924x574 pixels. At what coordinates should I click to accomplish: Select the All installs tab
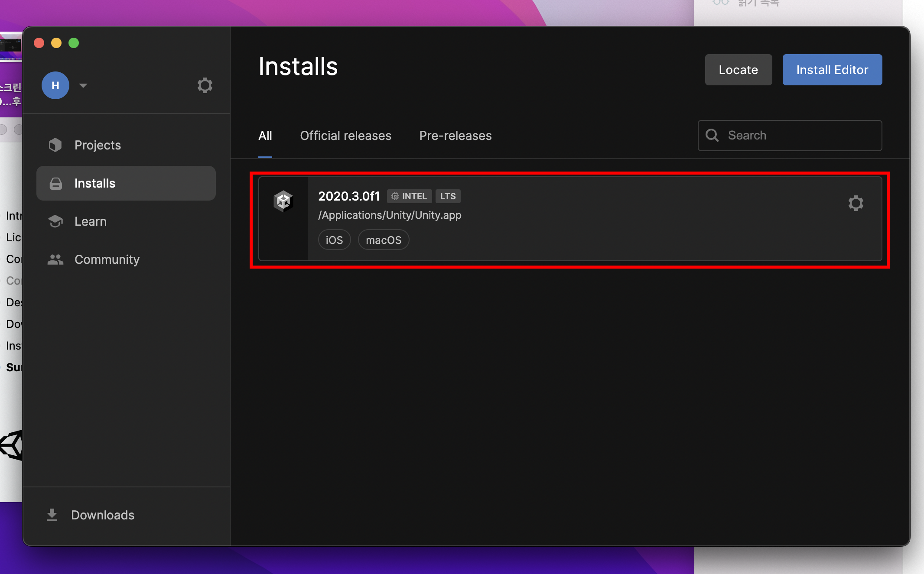click(265, 136)
